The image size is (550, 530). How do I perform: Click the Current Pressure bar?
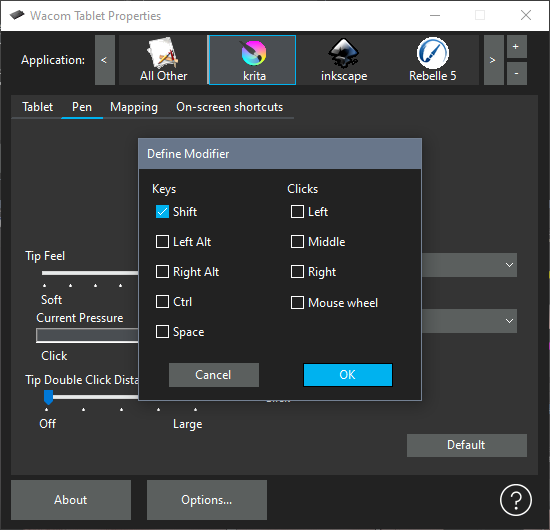point(87,335)
